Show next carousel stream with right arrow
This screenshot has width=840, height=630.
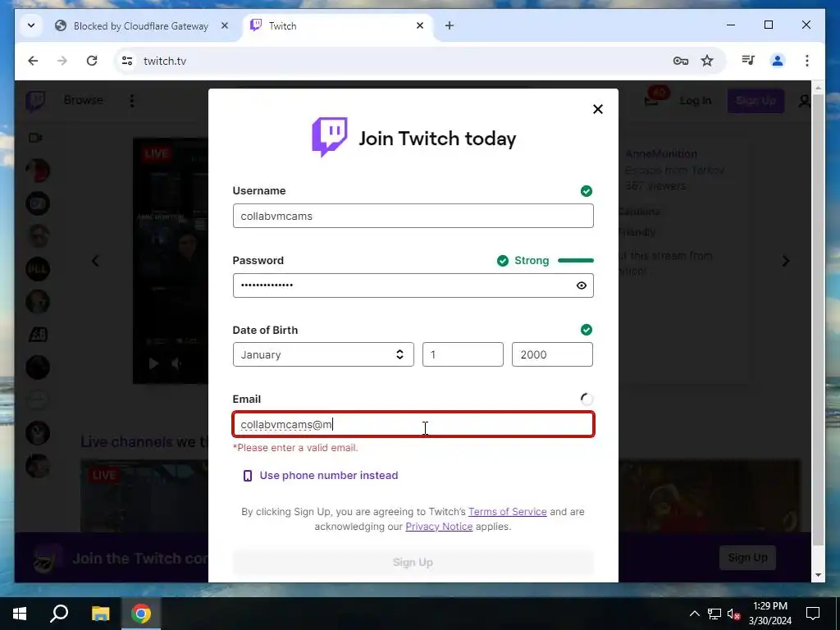[x=785, y=261]
